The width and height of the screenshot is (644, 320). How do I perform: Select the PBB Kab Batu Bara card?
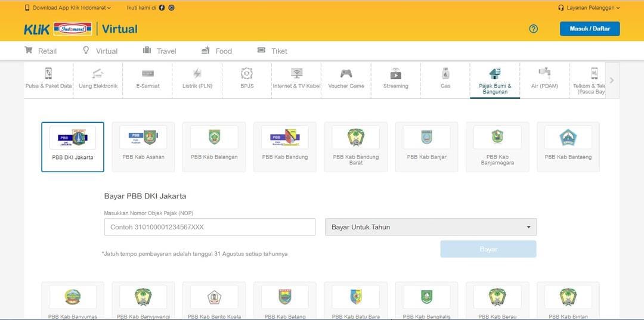355,300
